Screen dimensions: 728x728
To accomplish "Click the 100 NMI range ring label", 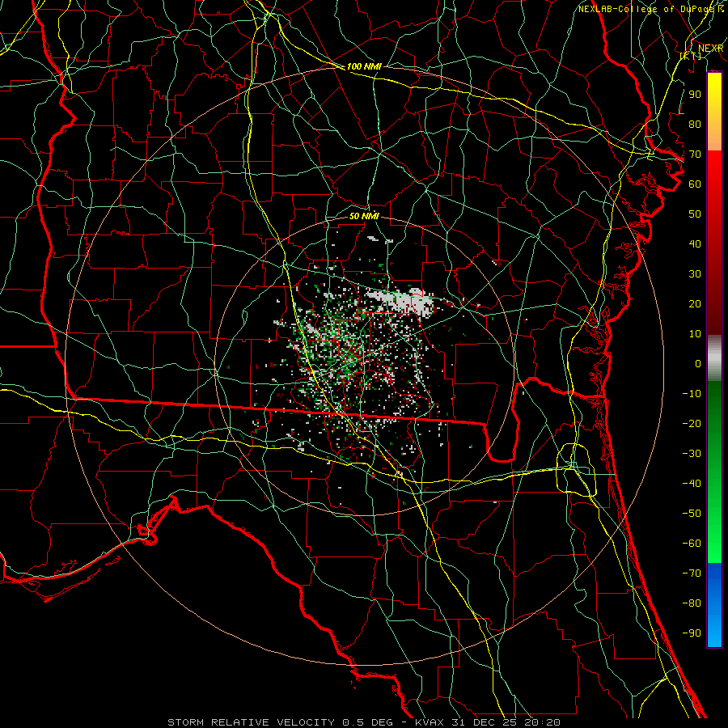I will [x=364, y=66].
